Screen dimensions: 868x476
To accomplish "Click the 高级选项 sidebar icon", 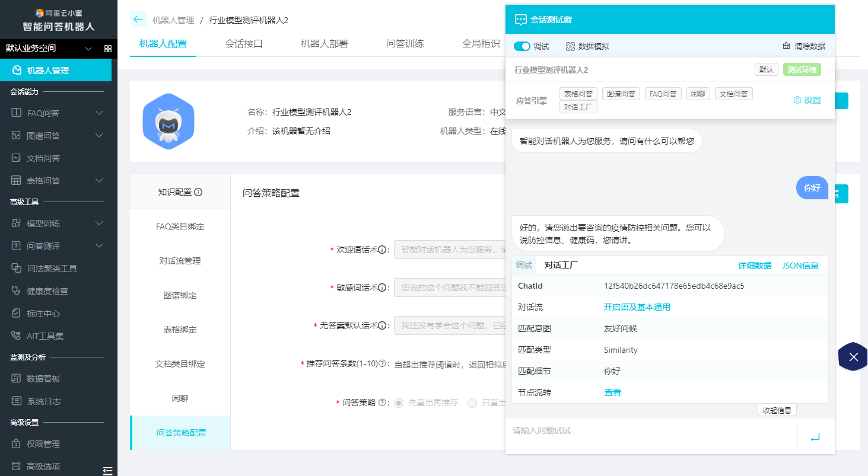I will [17, 467].
